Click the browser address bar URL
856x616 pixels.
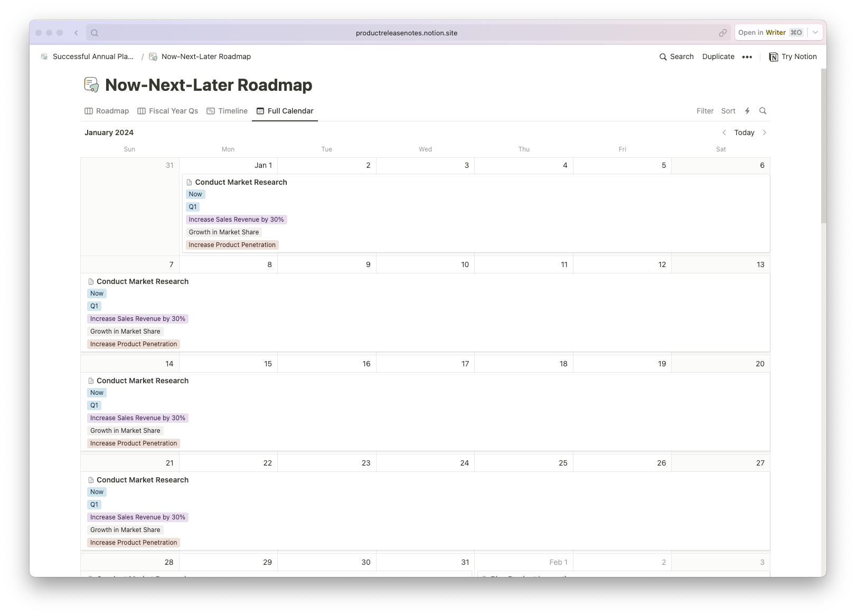[x=407, y=33]
